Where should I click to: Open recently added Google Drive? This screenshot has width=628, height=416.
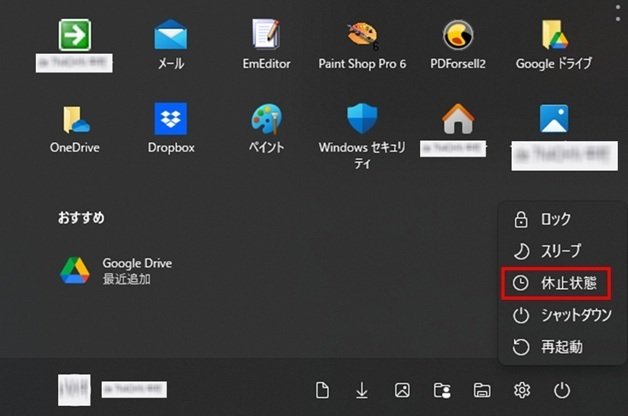116,271
